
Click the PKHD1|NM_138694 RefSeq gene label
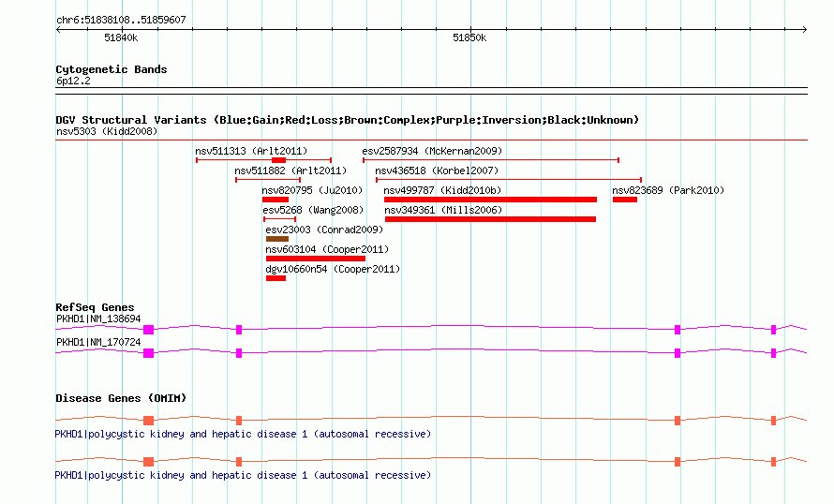pyautogui.click(x=98, y=319)
